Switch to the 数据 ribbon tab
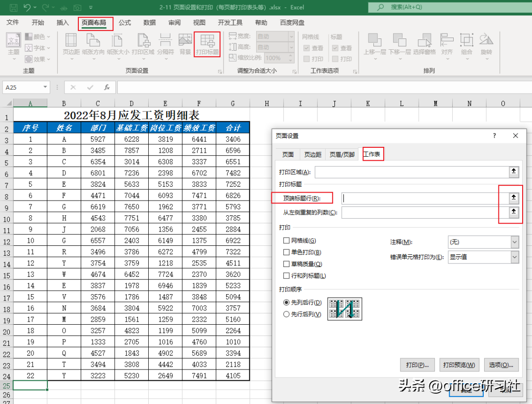Viewport: 532px width, 404px height. click(149, 22)
